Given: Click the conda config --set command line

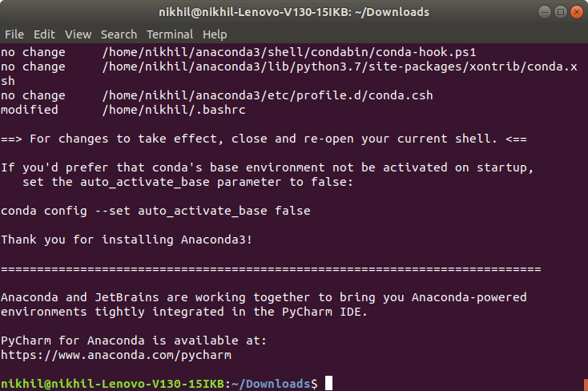Looking at the screenshot, I should (x=155, y=211).
